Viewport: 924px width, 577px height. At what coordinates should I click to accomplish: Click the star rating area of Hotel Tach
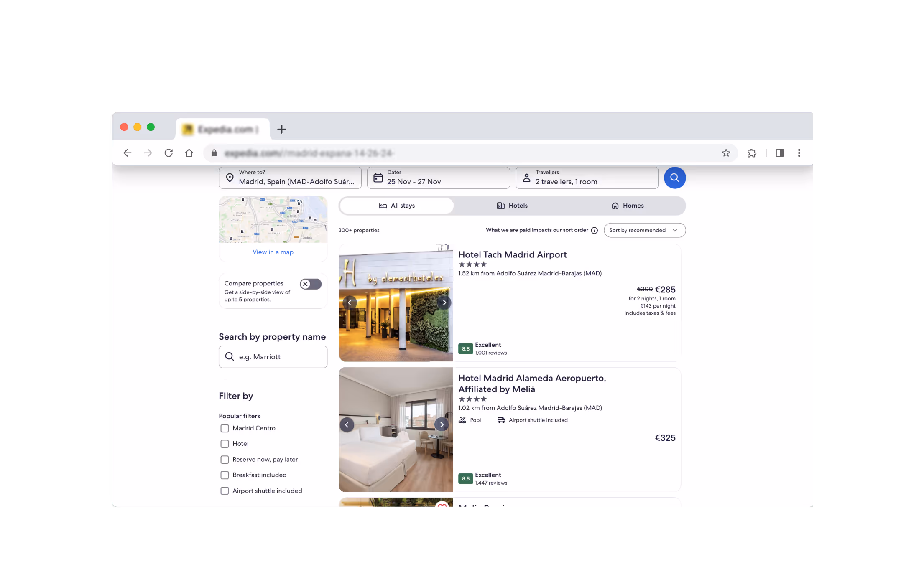point(473,264)
